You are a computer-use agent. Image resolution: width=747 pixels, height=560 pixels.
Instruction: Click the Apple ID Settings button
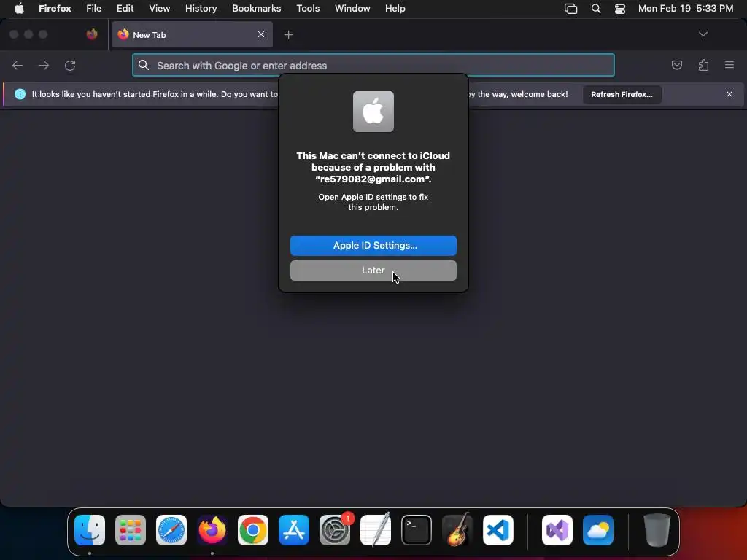point(373,245)
